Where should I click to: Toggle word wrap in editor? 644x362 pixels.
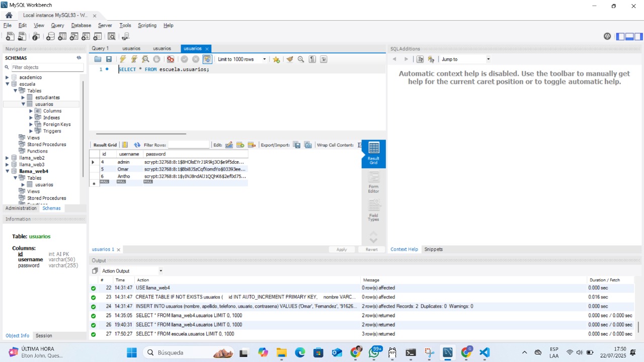[x=324, y=59]
